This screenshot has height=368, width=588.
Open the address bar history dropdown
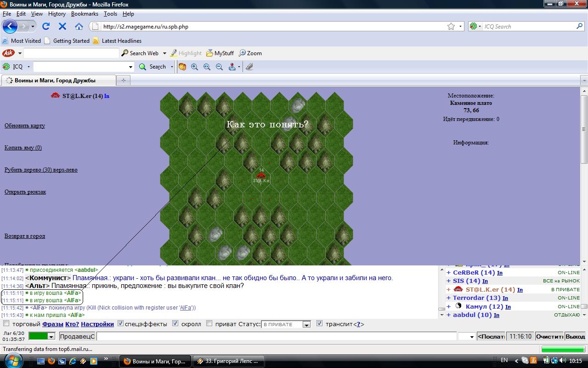coord(461,26)
